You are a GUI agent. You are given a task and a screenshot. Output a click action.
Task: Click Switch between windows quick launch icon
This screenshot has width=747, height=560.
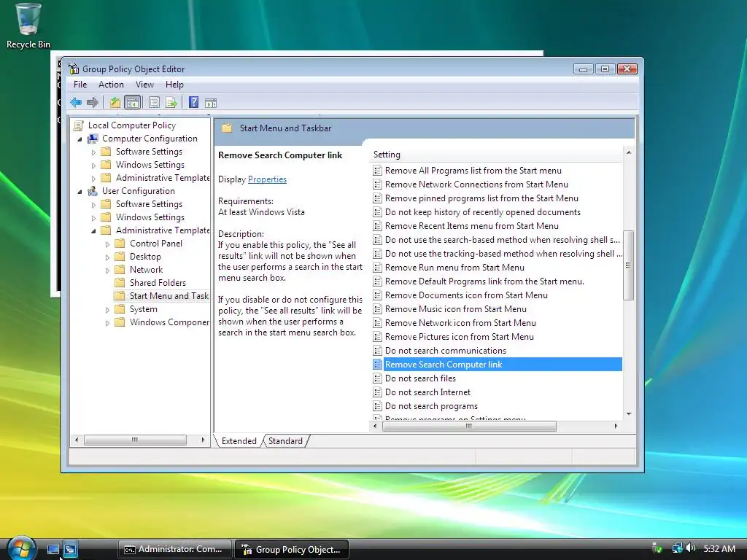pos(71,550)
